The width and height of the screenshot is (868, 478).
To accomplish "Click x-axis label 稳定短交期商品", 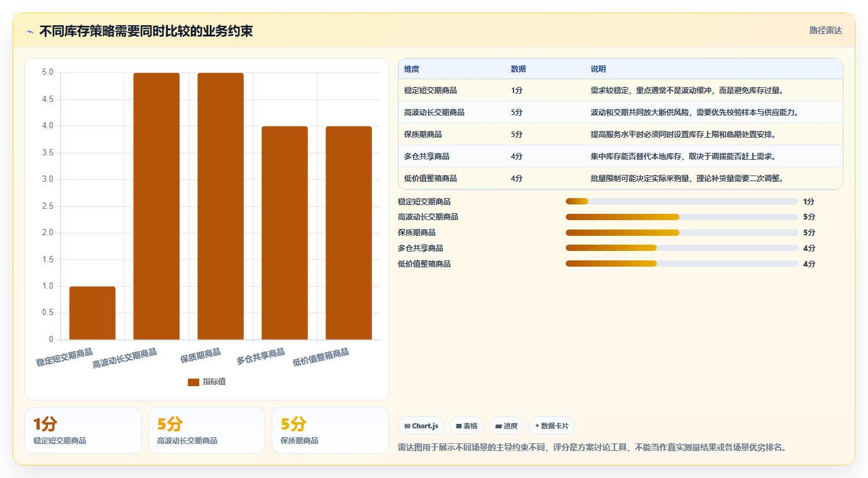I will [x=64, y=357].
